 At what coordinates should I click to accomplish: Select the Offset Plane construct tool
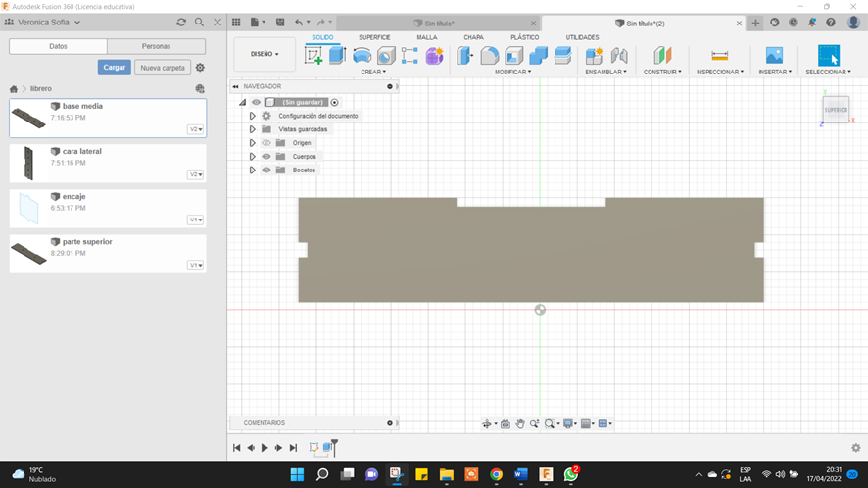(x=662, y=56)
